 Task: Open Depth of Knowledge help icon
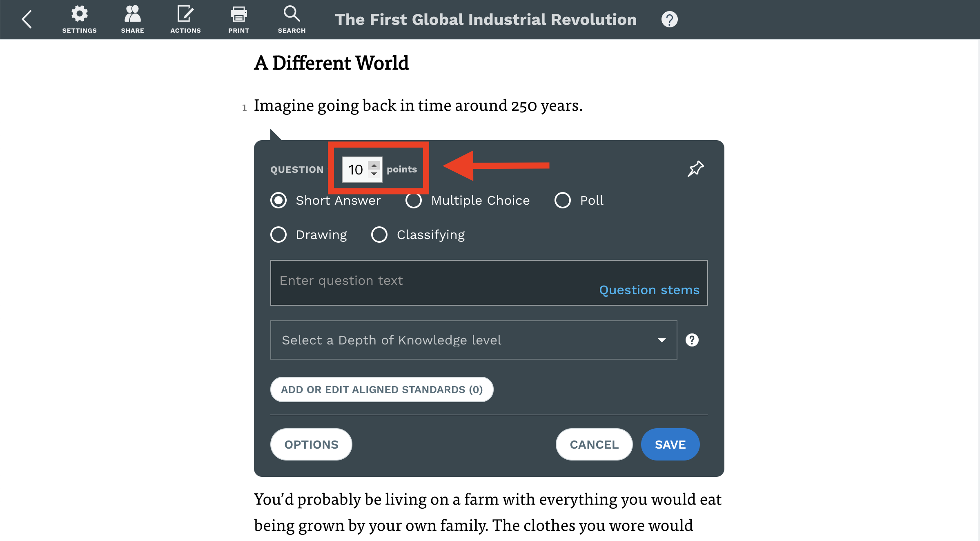click(x=692, y=340)
